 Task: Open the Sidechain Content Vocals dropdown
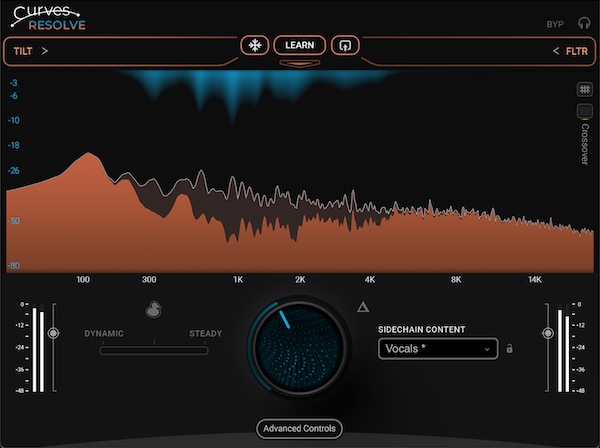[437, 348]
